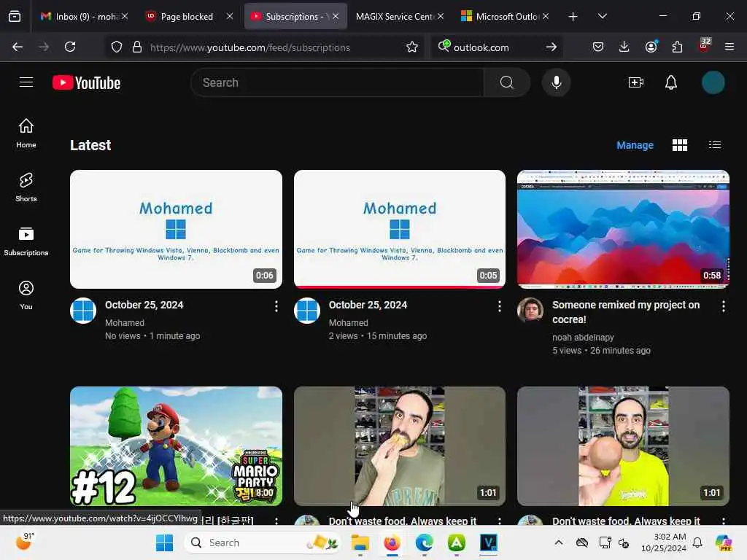The height and width of the screenshot is (560, 747).
Task: Click the Windows taskbar Search box
Action: click(x=263, y=542)
